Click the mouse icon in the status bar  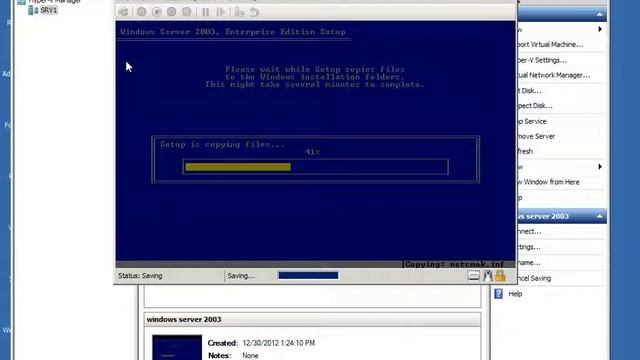(487, 276)
